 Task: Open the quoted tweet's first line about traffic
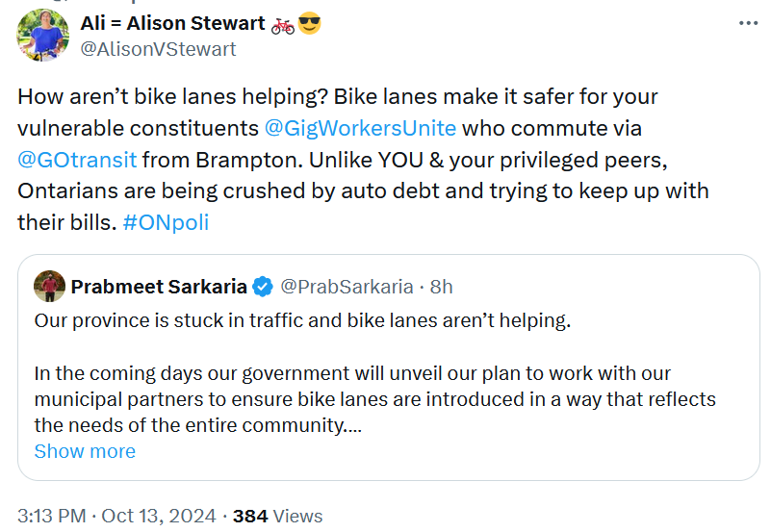(x=302, y=320)
